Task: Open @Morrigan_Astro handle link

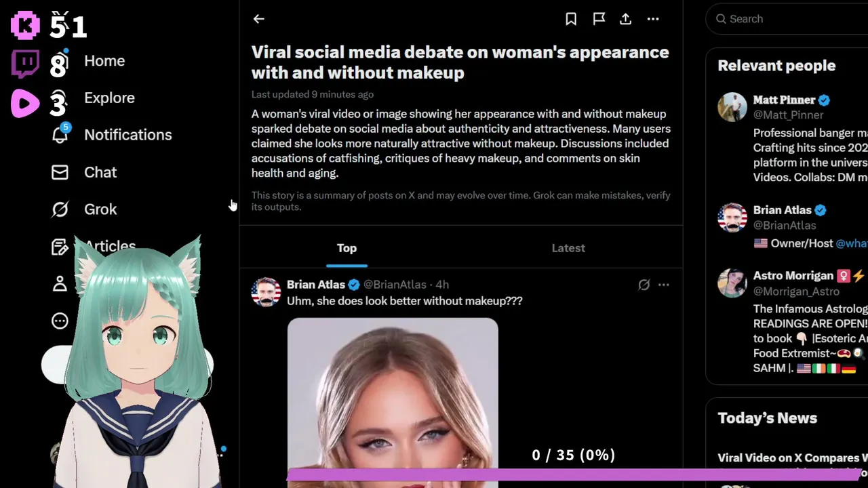Action: [x=796, y=291]
